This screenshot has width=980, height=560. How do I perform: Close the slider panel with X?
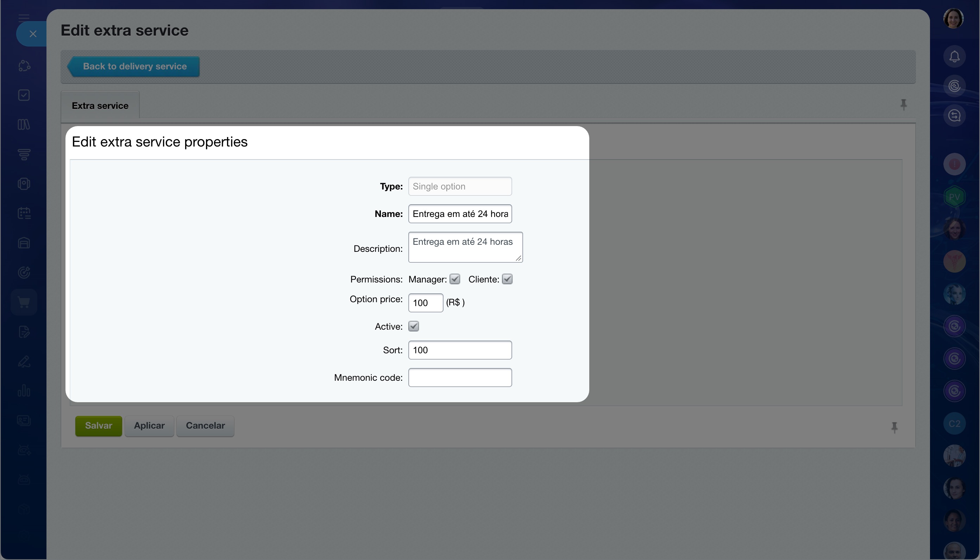tap(33, 34)
